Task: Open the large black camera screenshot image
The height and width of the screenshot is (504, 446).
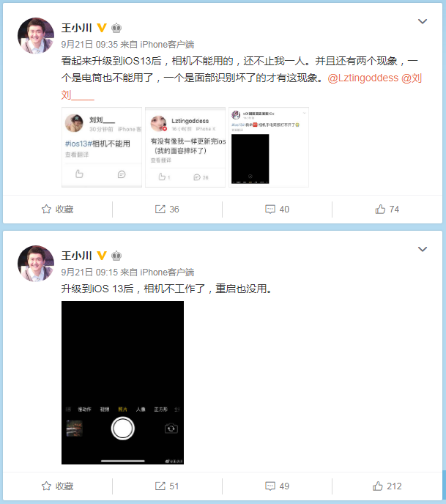Action: pos(122,382)
